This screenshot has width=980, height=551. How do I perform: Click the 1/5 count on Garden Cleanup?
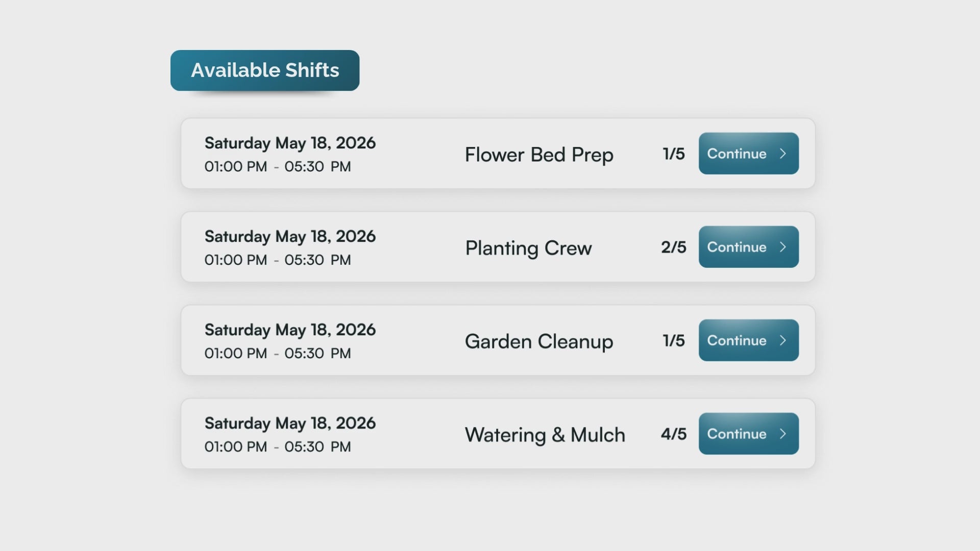[673, 340]
